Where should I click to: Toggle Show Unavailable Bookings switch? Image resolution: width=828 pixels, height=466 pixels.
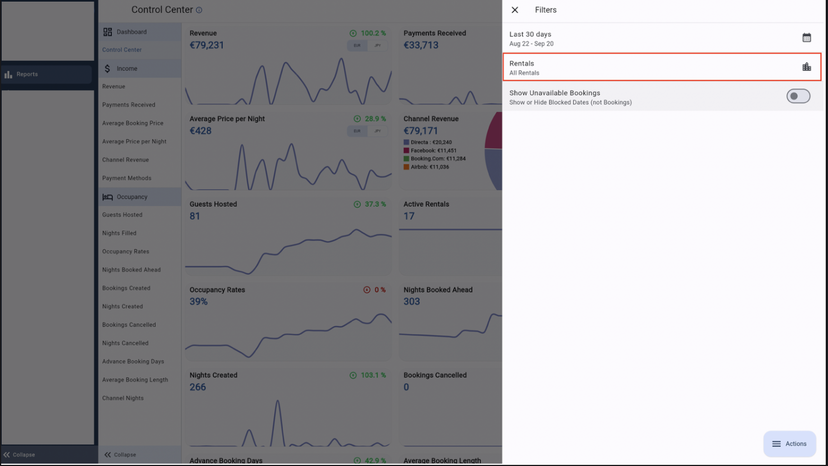pyautogui.click(x=797, y=96)
